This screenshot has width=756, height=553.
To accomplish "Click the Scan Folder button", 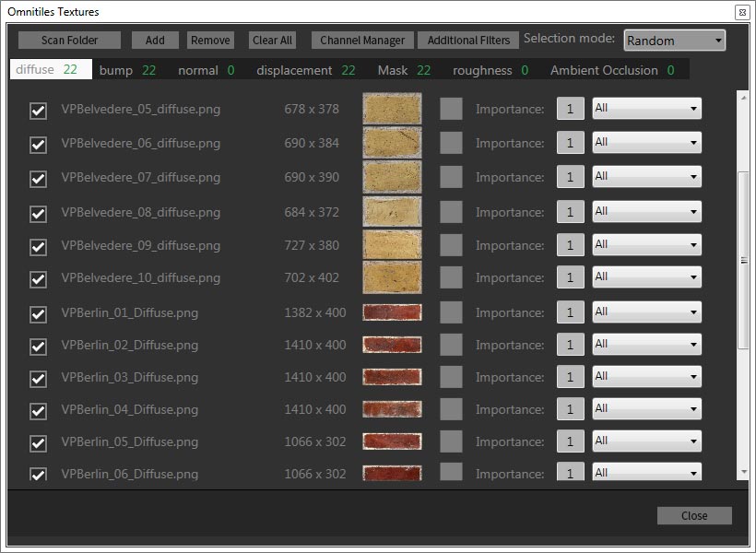I will 69,41.
